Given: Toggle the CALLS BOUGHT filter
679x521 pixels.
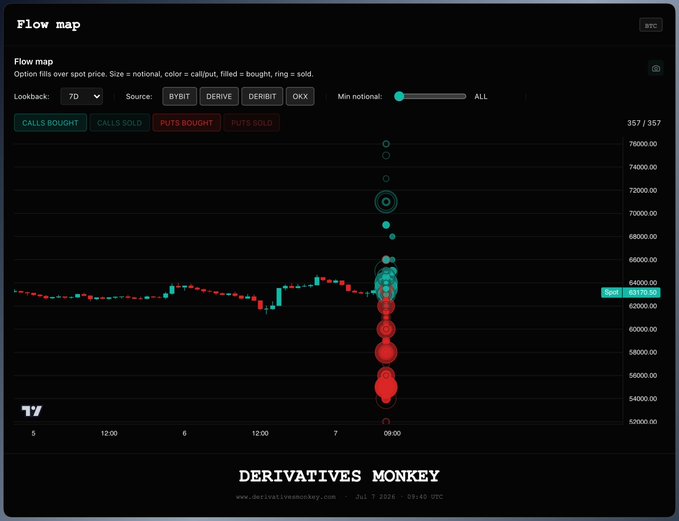Looking at the screenshot, I should pyautogui.click(x=50, y=123).
